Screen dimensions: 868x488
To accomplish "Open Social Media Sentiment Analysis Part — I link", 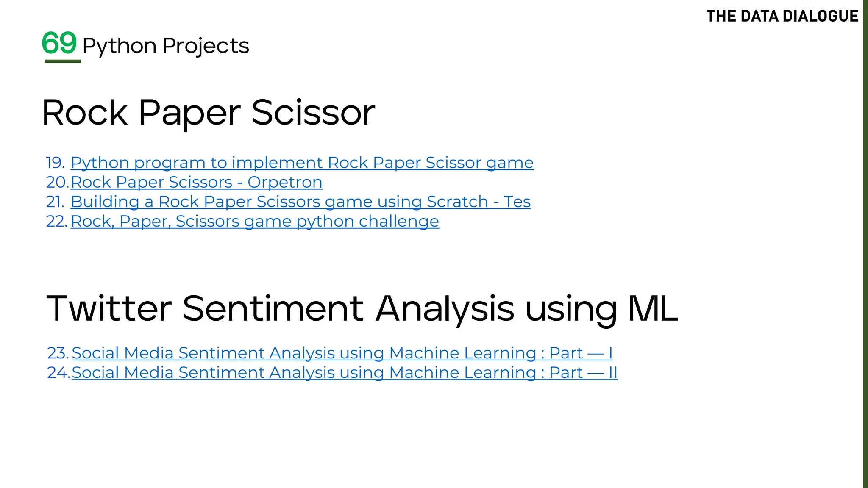I will pyautogui.click(x=342, y=353).
